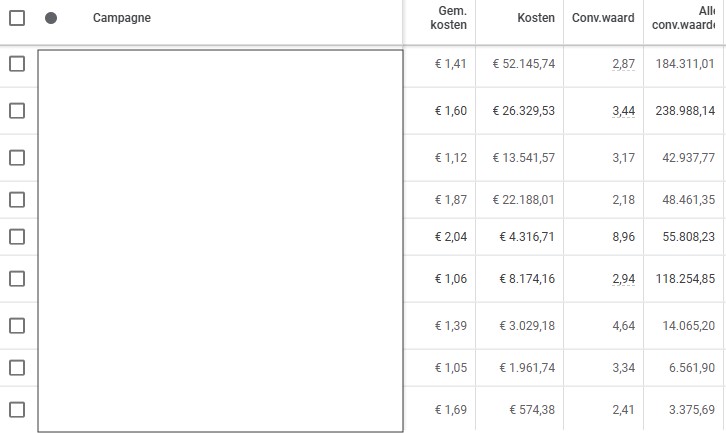The height and width of the screenshot is (433, 726).
Task: Sort by the Campagne column header
Action: (122, 18)
